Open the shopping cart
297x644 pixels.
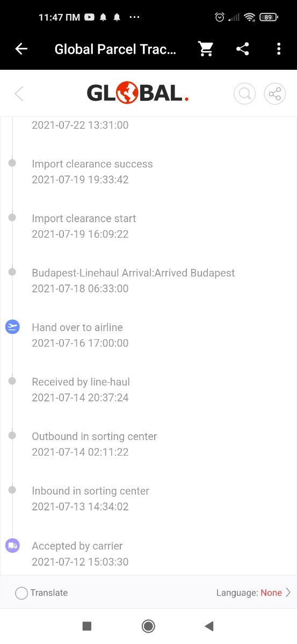[x=206, y=49]
